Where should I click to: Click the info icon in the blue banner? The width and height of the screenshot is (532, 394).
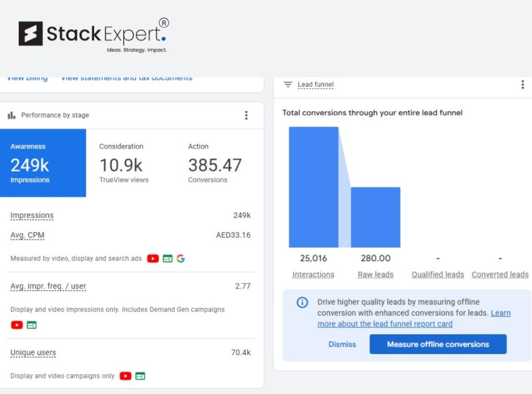click(302, 302)
